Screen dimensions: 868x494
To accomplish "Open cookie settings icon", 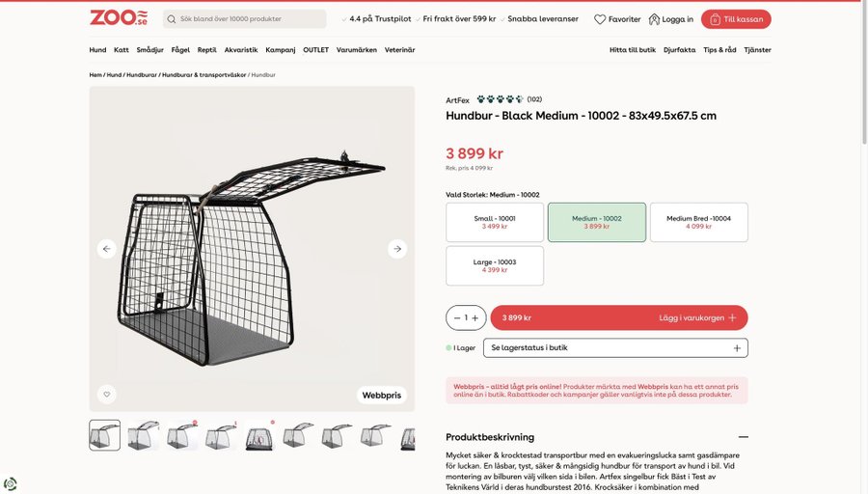I will point(11,483).
